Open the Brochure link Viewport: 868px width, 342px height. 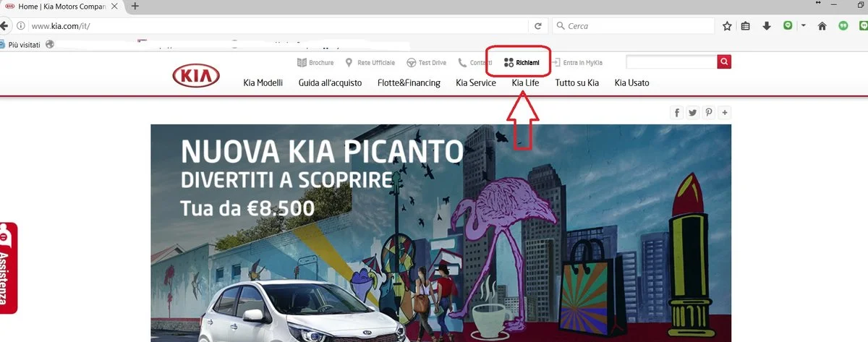tap(315, 63)
